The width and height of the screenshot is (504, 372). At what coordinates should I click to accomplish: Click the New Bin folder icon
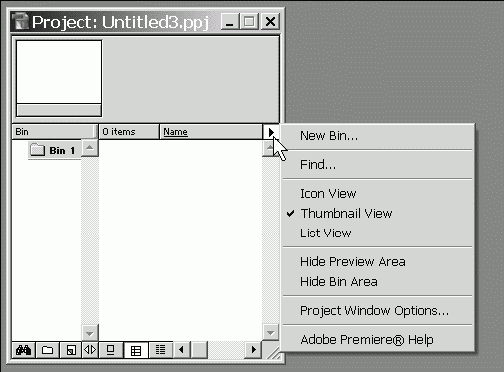[x=47, y=350]
